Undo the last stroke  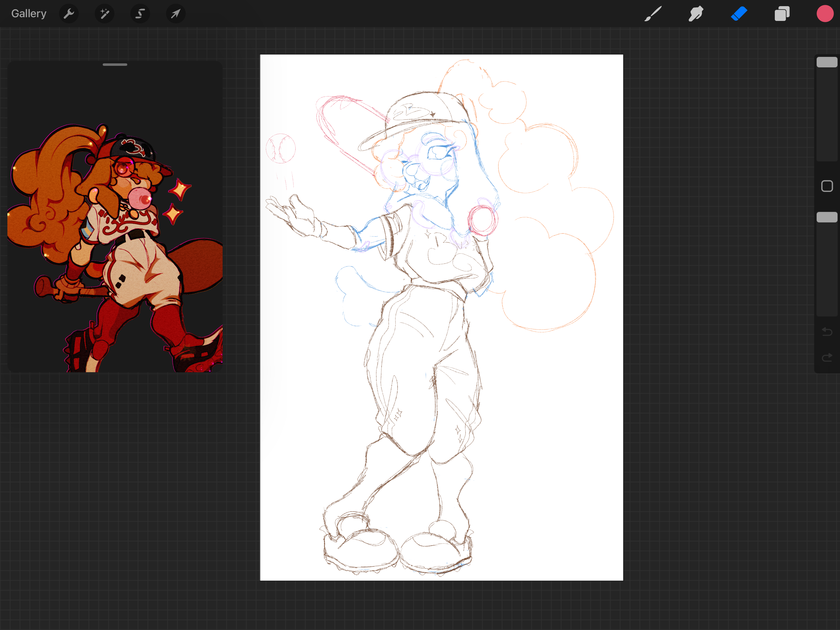(827, 332)
